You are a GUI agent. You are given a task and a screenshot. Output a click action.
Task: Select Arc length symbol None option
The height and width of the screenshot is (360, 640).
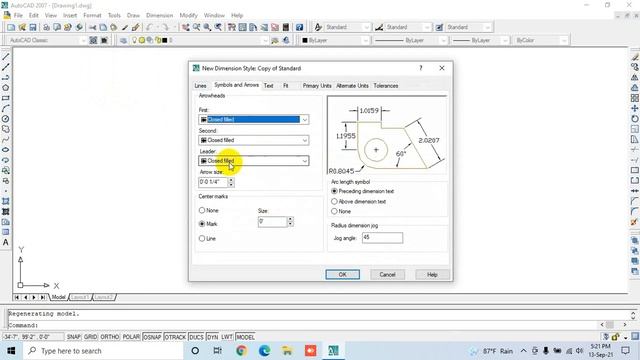click(x=334, y=211)
